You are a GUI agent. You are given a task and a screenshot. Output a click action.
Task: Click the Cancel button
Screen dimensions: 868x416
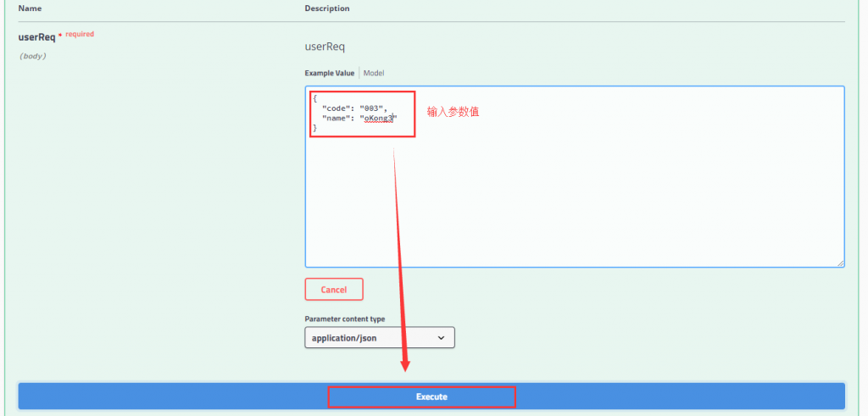point(334,289)
